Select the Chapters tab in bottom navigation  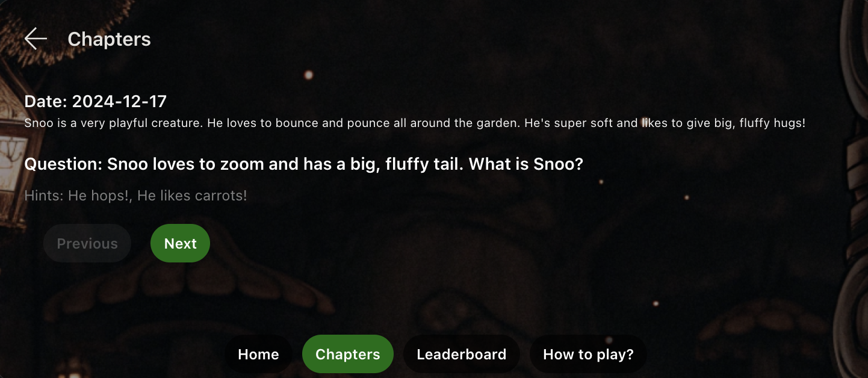pos(347,354)
